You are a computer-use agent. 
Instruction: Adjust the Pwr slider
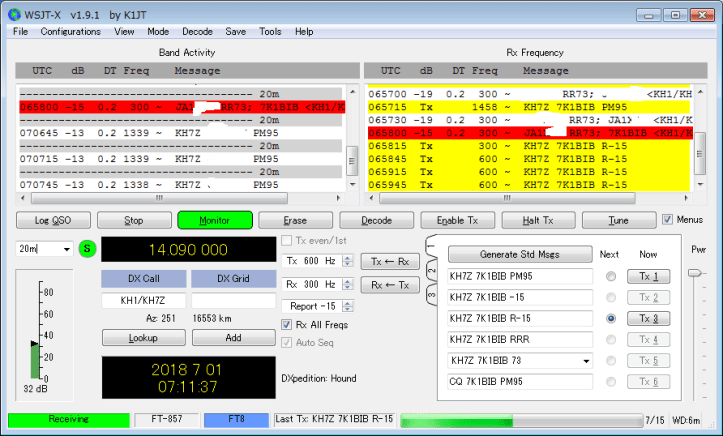coord(696,273)
